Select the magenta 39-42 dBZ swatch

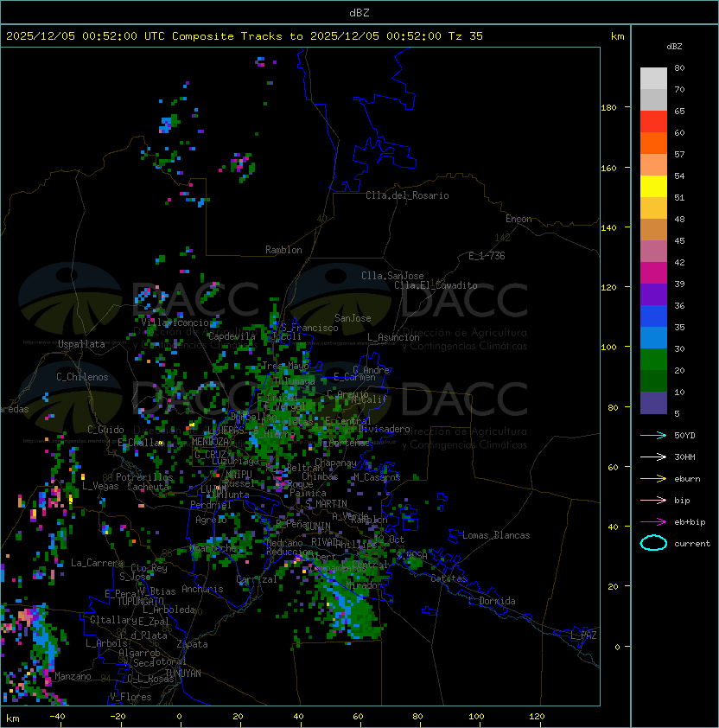[x=653, y=273]
